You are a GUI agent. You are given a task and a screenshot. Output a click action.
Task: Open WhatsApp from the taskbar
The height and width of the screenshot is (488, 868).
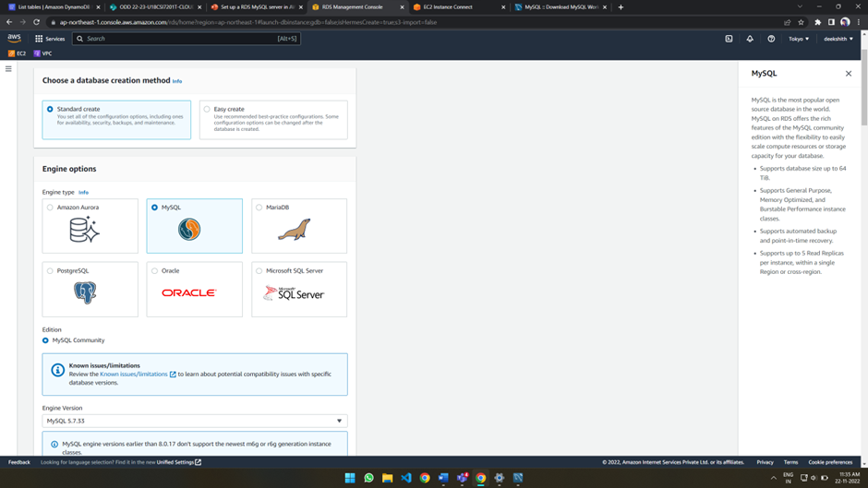coord(368,478)
